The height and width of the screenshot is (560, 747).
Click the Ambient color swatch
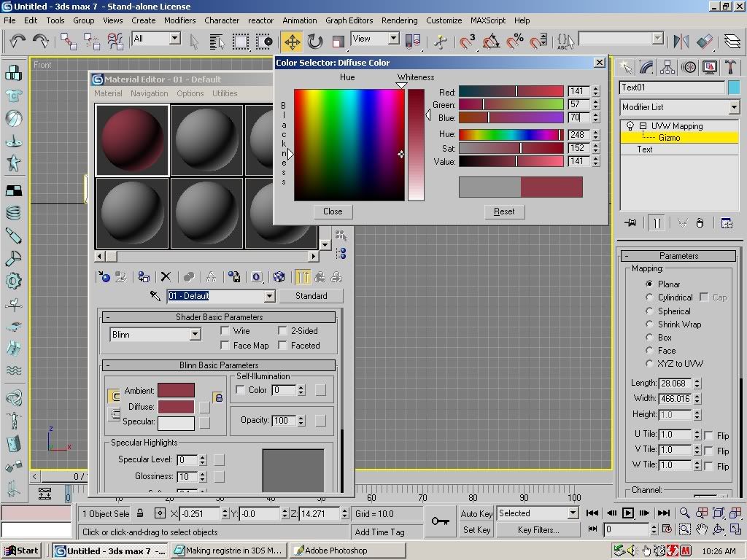[176, 391]
